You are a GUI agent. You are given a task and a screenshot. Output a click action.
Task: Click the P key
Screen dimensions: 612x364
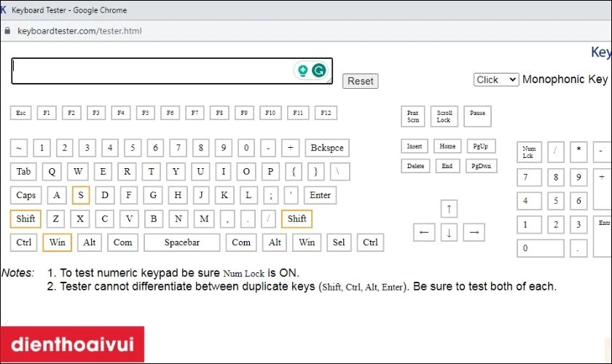tap(270, 172)
